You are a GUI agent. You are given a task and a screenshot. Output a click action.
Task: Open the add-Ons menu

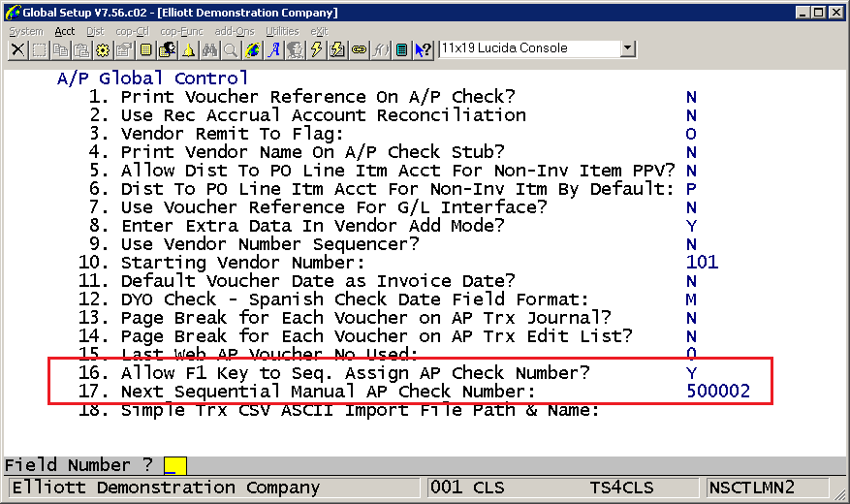(235, 31)
